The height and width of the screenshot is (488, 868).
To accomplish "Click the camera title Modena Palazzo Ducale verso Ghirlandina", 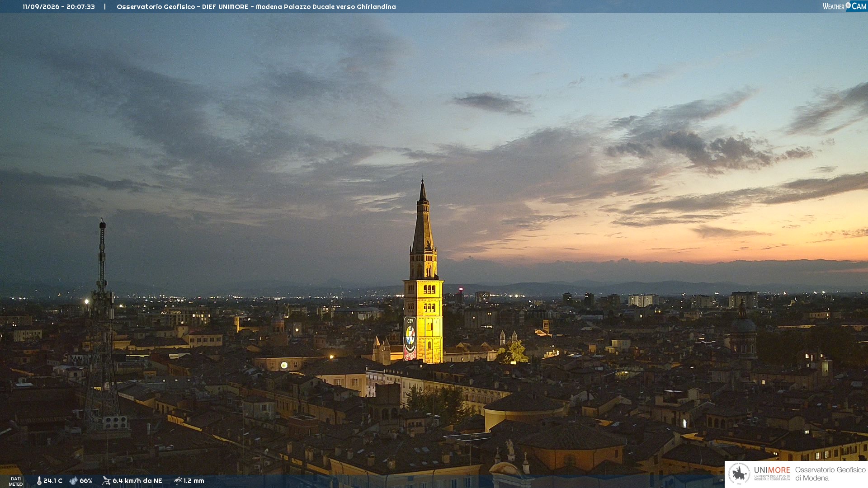I will pos(326,7).
